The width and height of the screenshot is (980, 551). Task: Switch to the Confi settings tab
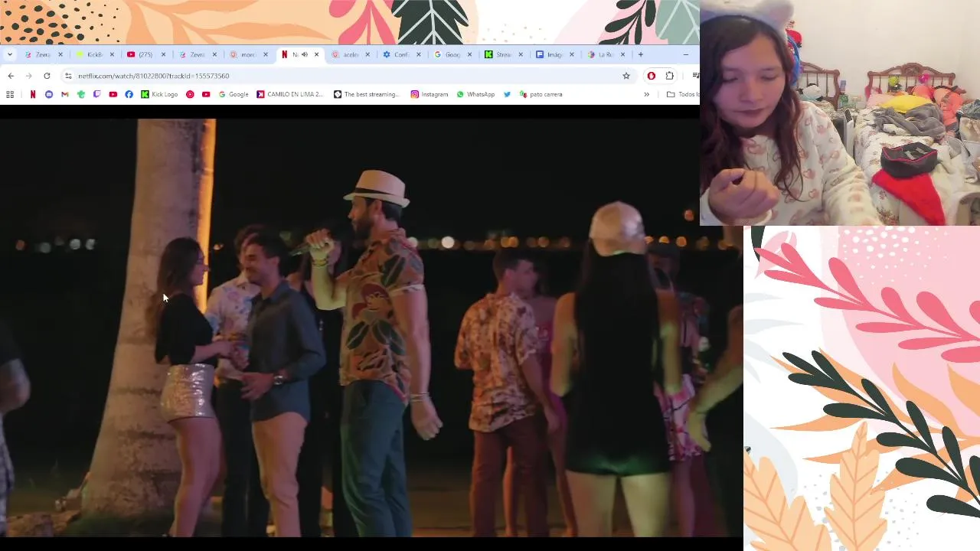[x=401, y=54]
